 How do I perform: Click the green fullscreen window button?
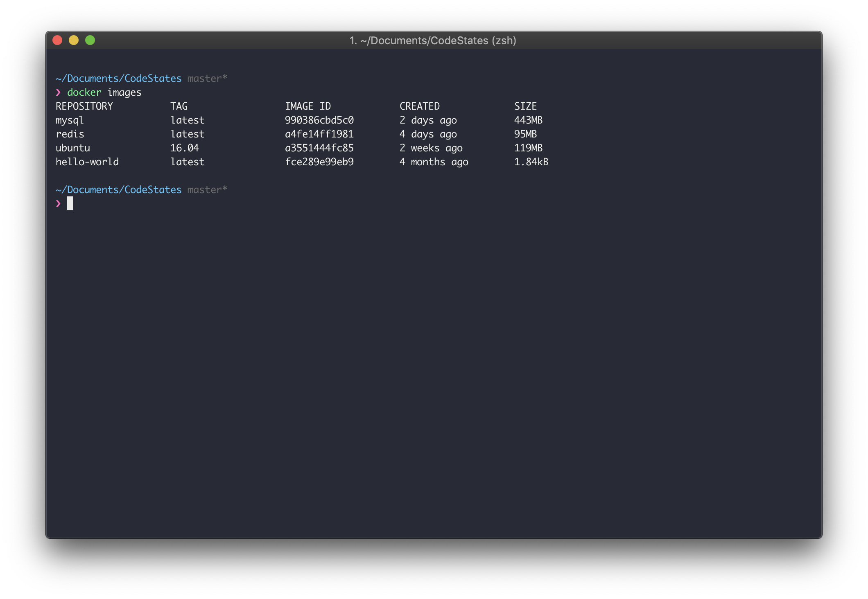(x=90, y=40)
